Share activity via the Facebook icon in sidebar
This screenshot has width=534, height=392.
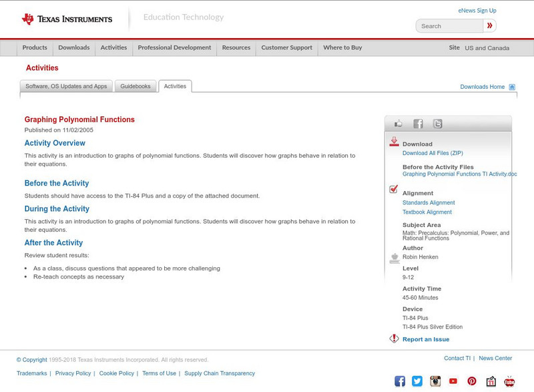419,124
